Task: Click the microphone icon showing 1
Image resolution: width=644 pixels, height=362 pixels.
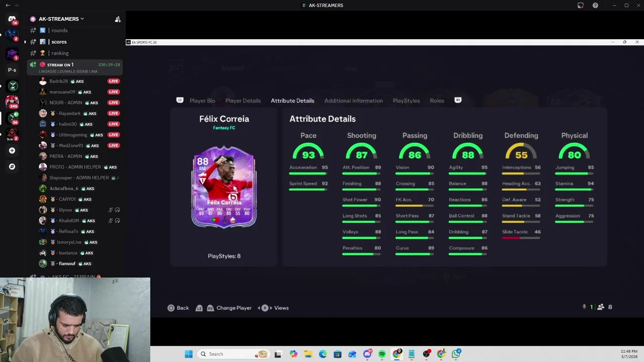Action: point(584,307)
